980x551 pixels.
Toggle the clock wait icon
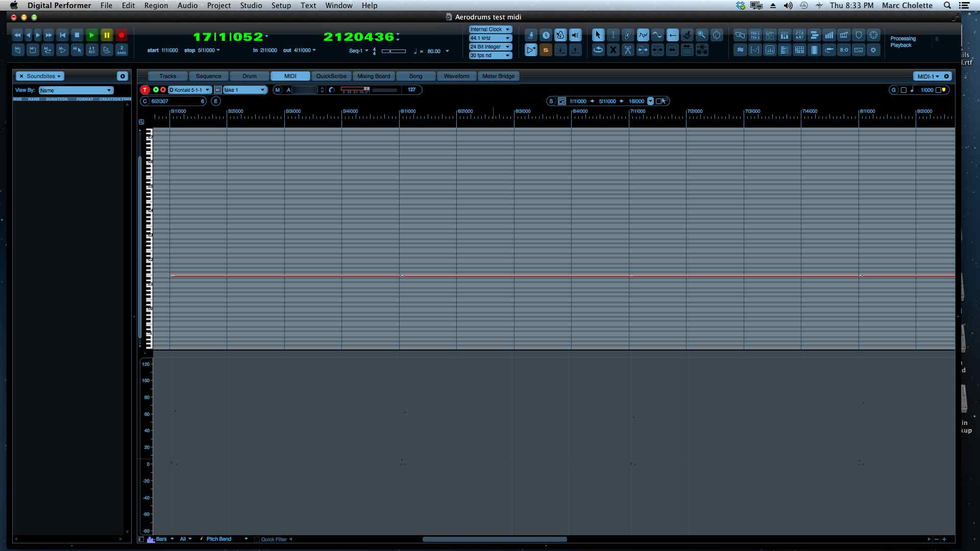point(546,35)
